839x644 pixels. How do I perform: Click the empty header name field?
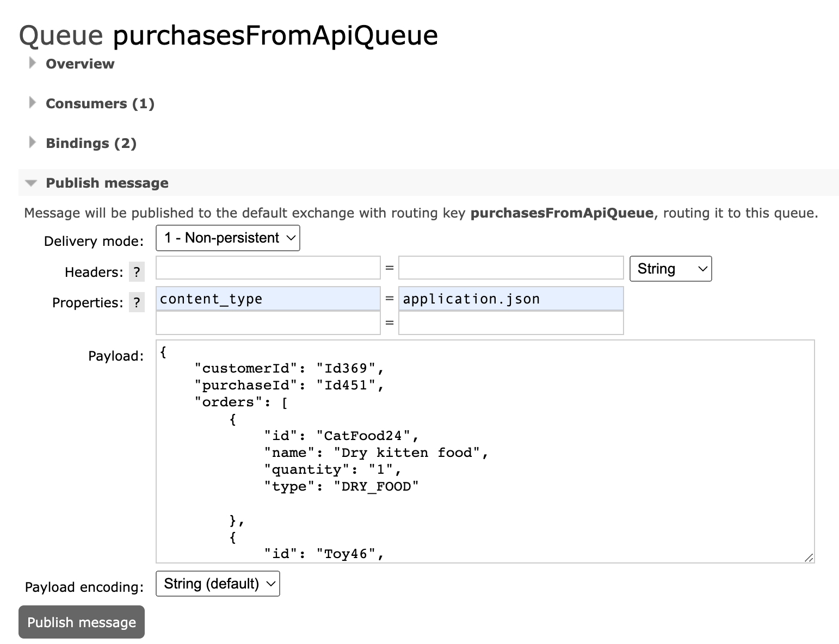tap(267, 268)
